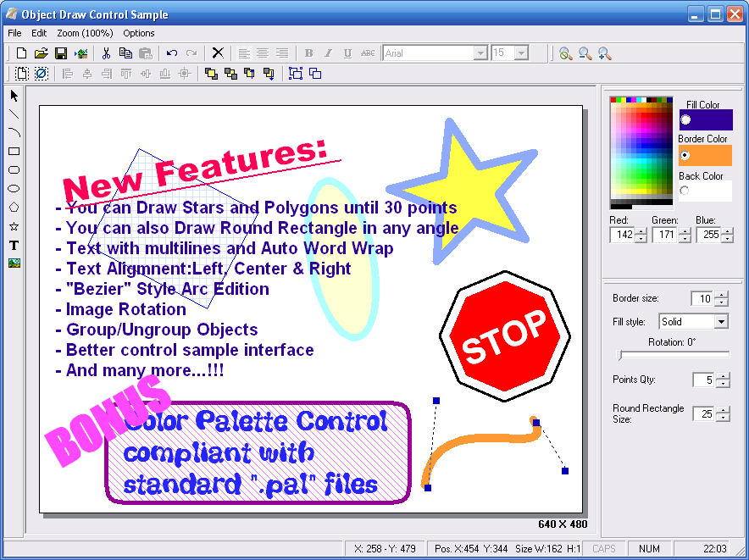The width and height of the screenshot is (749, 560).
Task: Expand the Arial font dropdown
Action: tap(480, 53)
